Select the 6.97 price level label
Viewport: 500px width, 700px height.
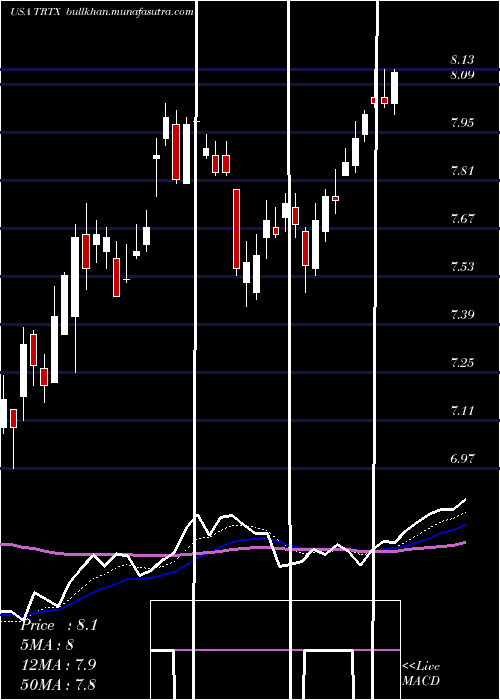[462, 458]
